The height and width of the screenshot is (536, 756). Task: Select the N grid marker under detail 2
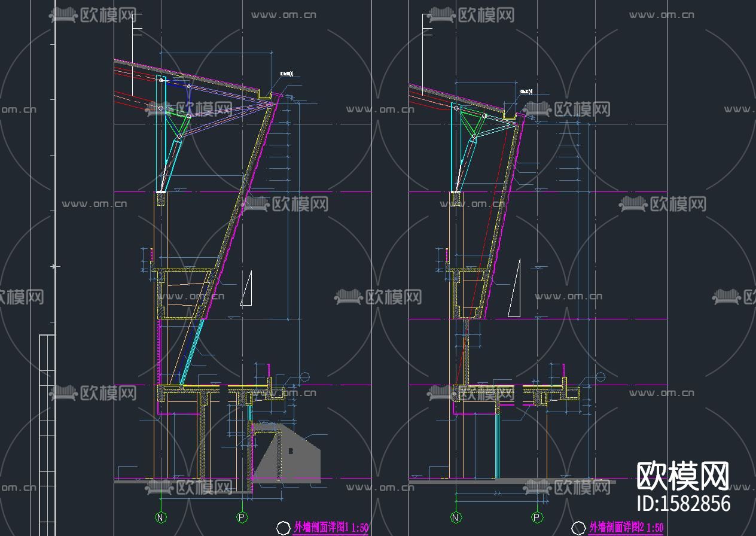click(455, 517)
